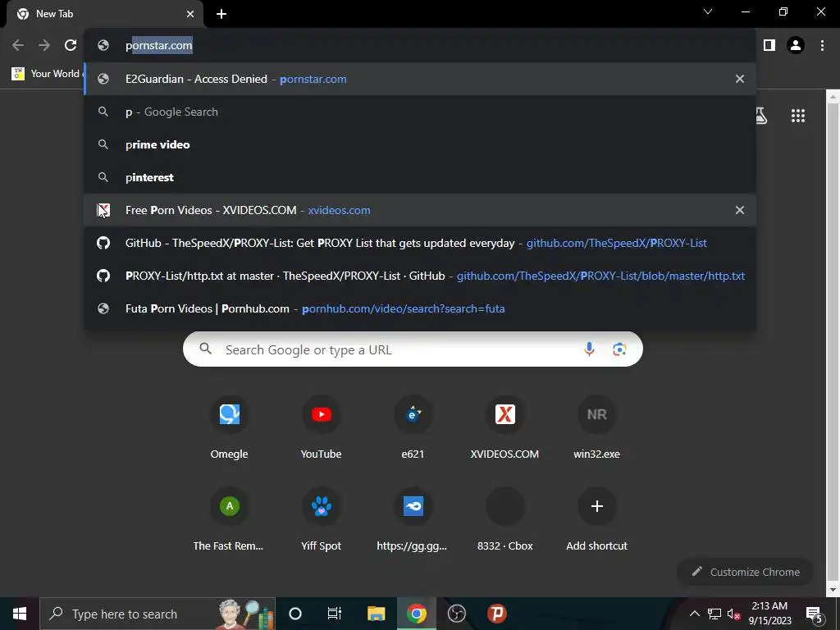The height and width of the screenshot is (630, 840).
Task: Open the muted volume tray icon
Action: pyautogui.click(x=733, y=614)
